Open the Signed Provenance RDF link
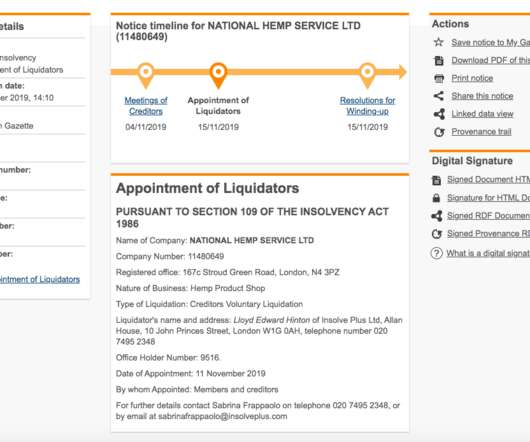This screenshot has height=442, width=530. (x=489, y=234)
